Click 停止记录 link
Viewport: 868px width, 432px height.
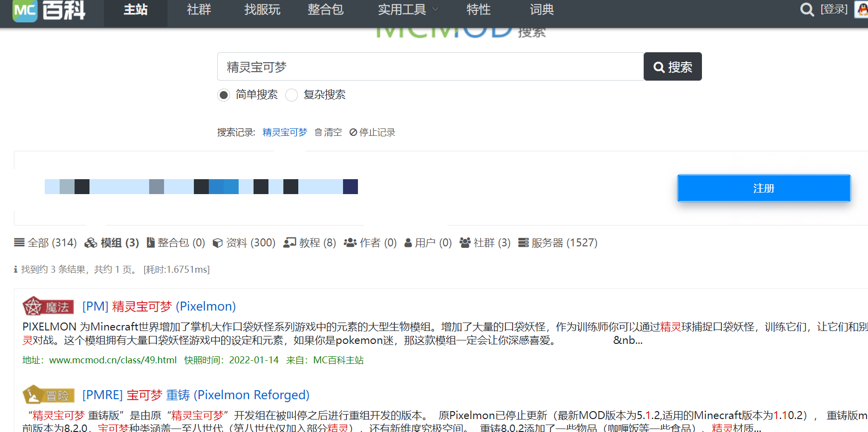coord(377,132)
